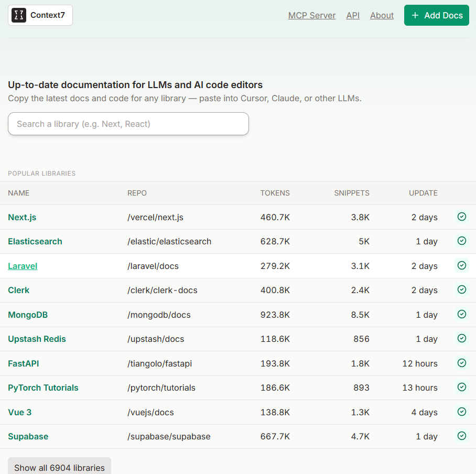Click the status check icon for Laravel

pyautogui.click(x=462, y=265)
